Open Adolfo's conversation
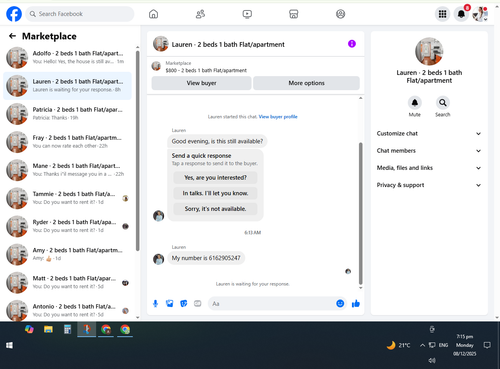The height and width of the screenshot is (369, 500). [67, 57]
